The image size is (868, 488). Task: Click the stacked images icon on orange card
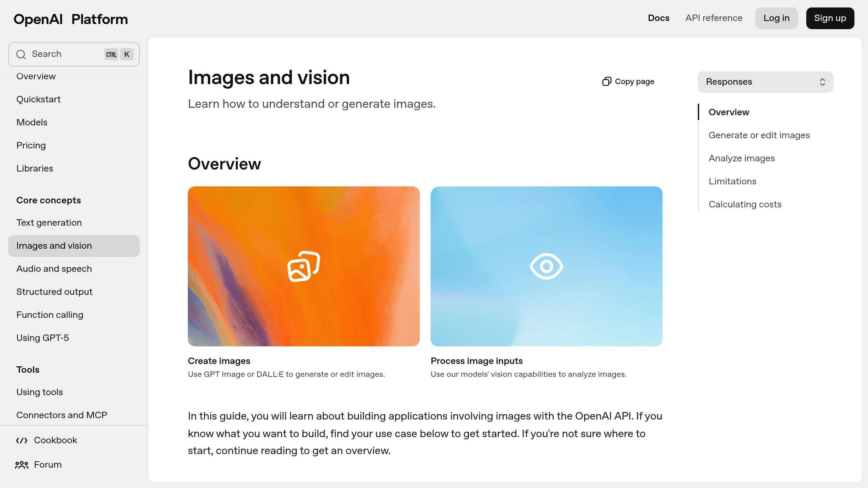(303, 266)
